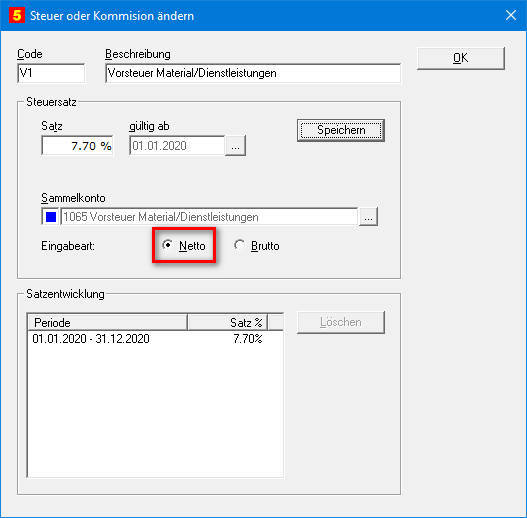The height and width of the screenshot is (518, 527).
Task: Close the Steuer oder Kommision ändern dialog
Action: 511,15
